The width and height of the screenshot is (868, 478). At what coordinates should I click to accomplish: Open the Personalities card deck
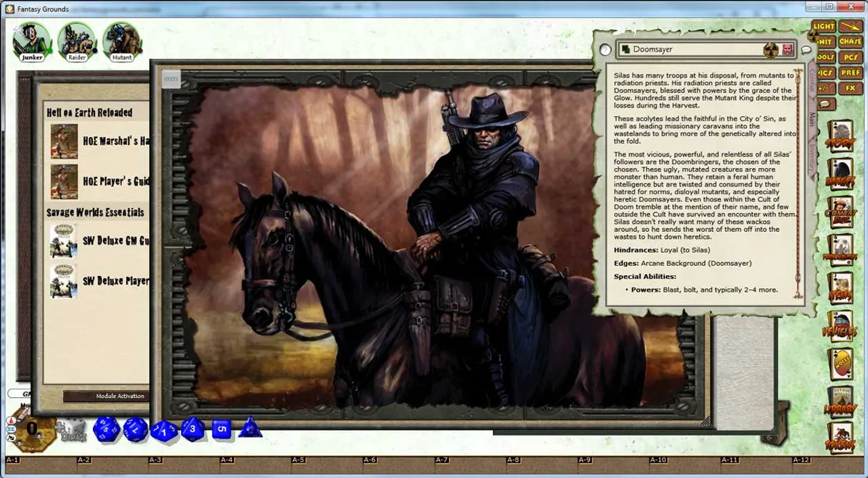pos(841,252)
